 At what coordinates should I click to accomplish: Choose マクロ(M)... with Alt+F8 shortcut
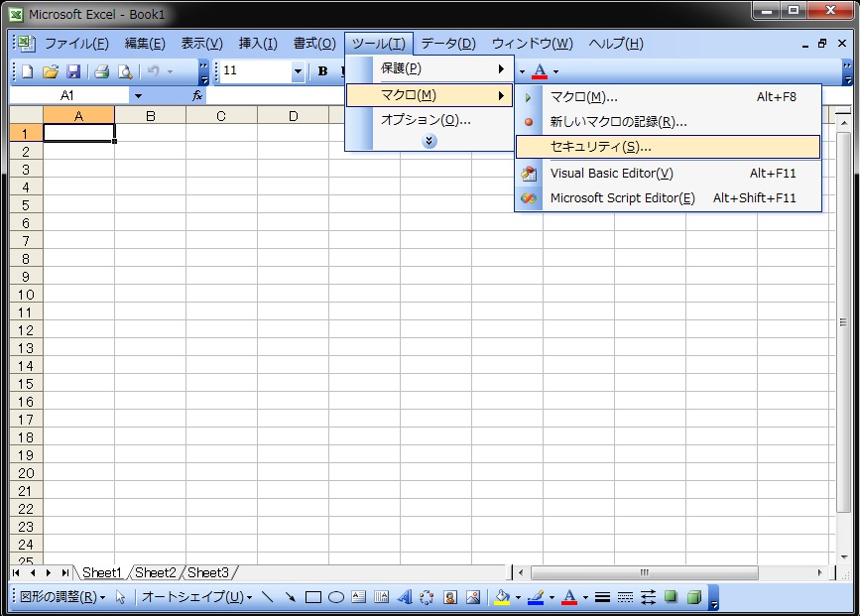pyautogui.click(x=668, y=97)
